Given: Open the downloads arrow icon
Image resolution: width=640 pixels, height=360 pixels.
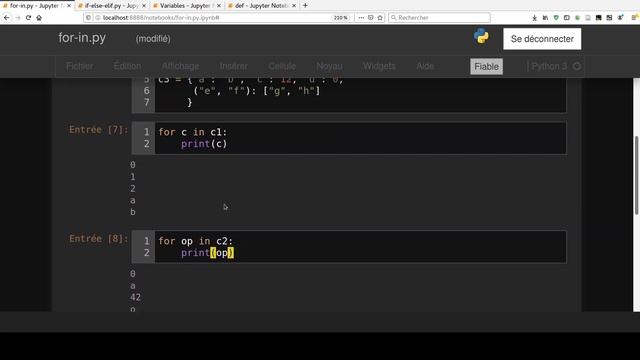Looking at the screenshot, I should (x=535, y=18).
